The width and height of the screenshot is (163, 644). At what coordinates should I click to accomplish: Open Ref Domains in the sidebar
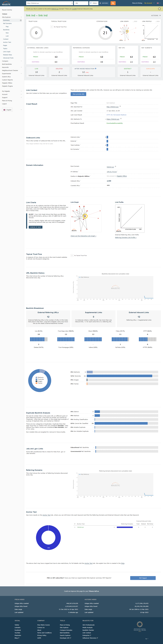click(x=7, y=24)
